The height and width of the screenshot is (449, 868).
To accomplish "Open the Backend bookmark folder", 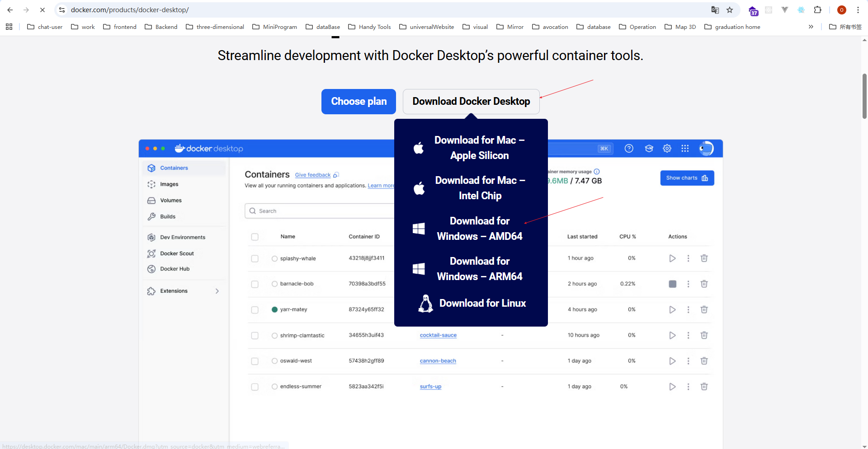I will [x=161, y=27].
